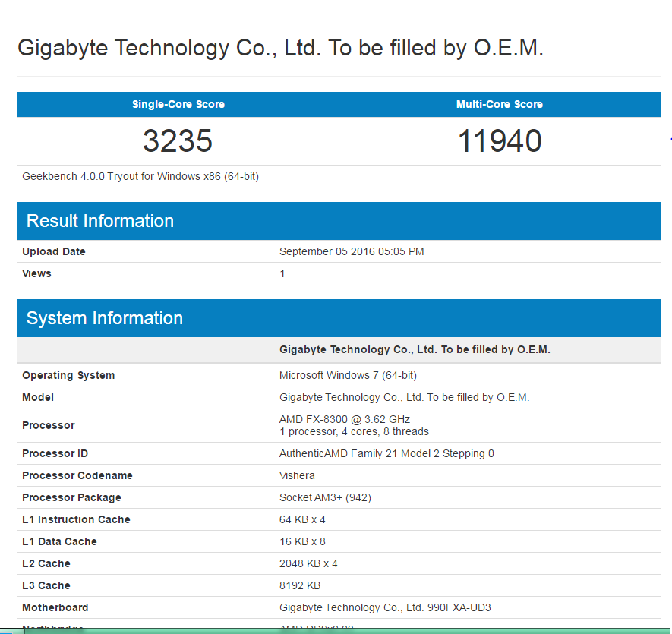Click the L1 Data Cache label
Image resolution: width=672 pixels, height=634 pixels.
click(59, 541)
